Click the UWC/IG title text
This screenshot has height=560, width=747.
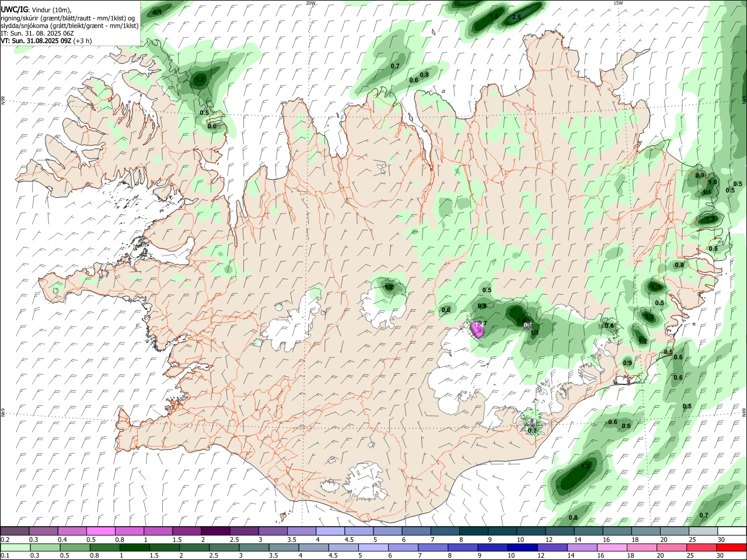pos(13,9)
